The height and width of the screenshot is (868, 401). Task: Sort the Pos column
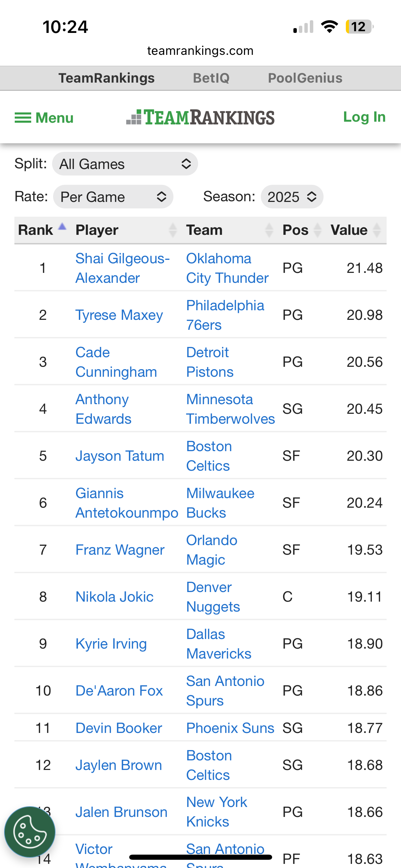tap(318, 230)
